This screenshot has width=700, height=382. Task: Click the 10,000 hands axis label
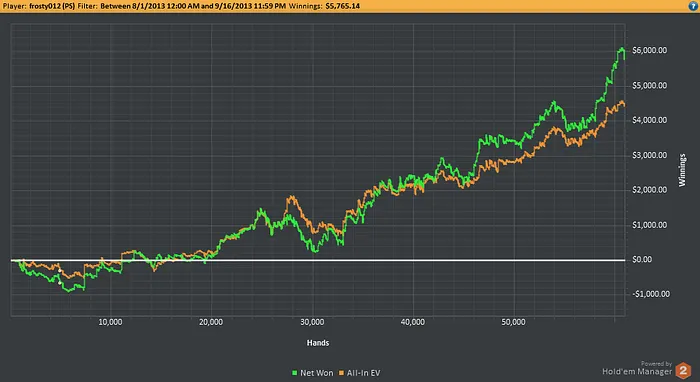point(110,322)
